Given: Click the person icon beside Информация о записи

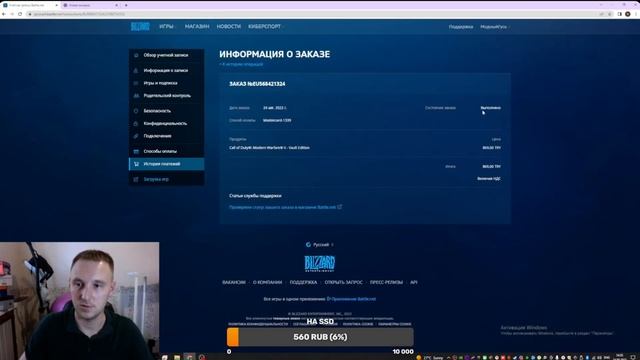Looking at the screenshot, I should 136,71.
